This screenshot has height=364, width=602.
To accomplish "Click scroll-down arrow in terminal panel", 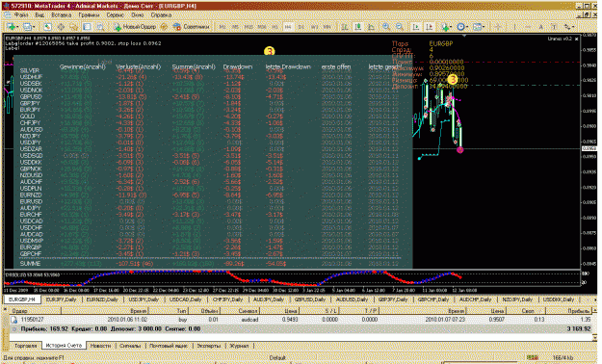I will click(595, 338).
